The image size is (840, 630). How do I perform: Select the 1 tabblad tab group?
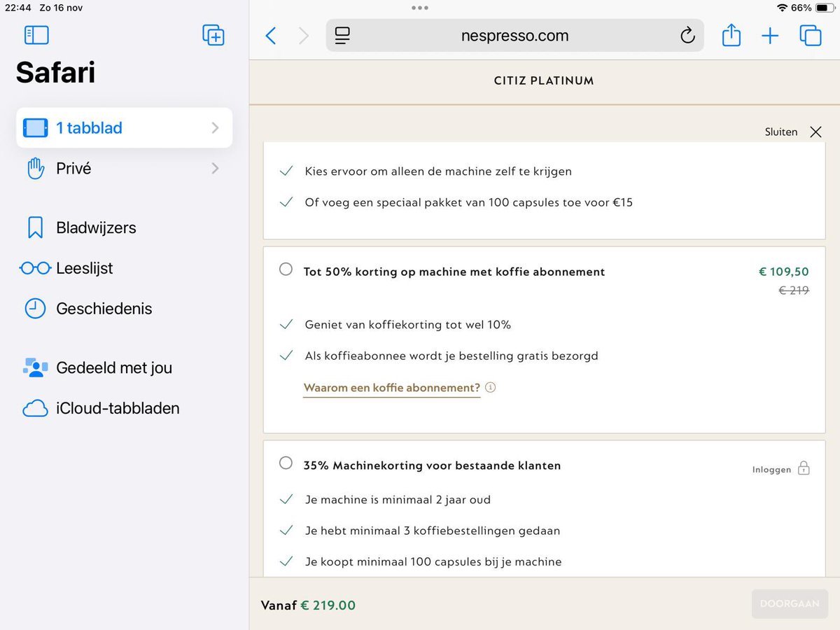tap(124, 127)
